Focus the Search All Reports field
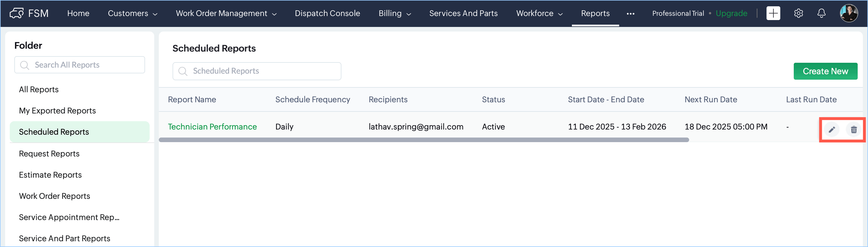The image size is (868, 247). [x=80, y=65]
